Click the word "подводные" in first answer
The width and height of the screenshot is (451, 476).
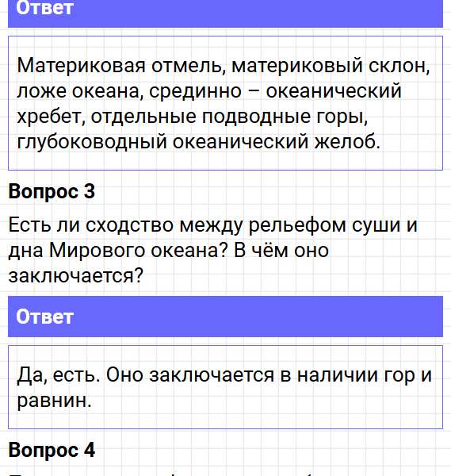[256, 117]
